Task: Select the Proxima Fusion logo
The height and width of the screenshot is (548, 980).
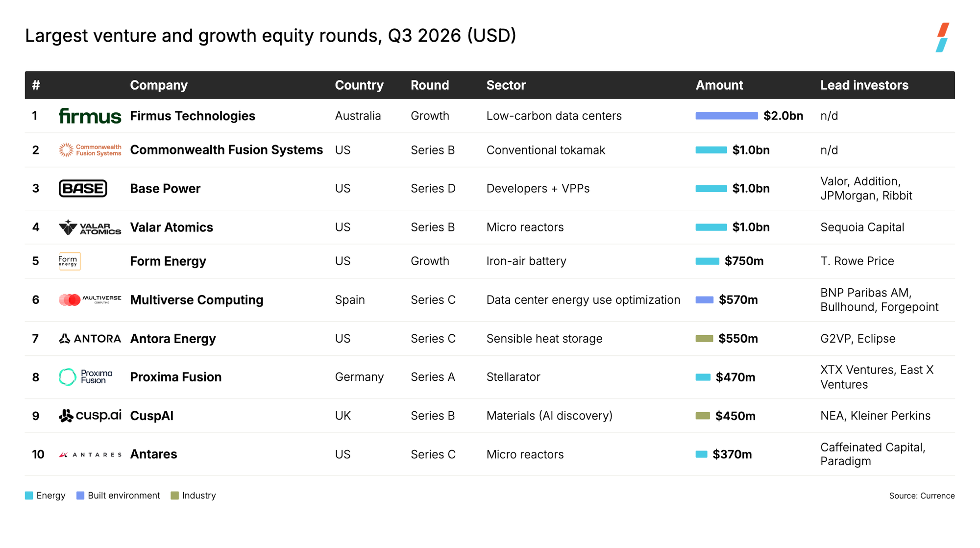Action: (86, 377)
